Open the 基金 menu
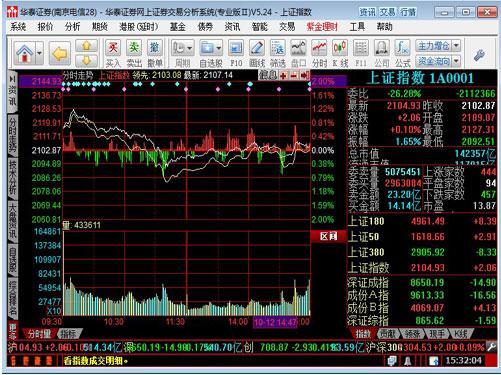The width and height of the screenshot is (501, 375). click(x=178, y=27)
